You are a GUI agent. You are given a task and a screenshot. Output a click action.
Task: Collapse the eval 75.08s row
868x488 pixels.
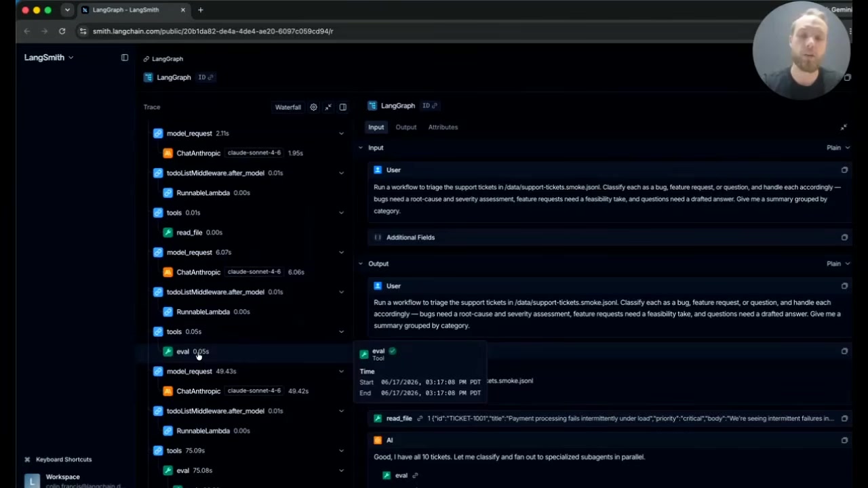point(341,470)
